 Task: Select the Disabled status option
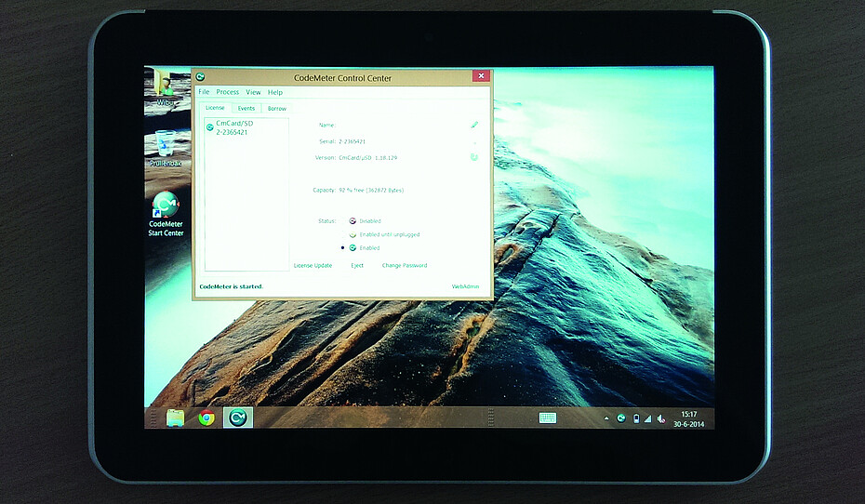(x=365, y=221)
